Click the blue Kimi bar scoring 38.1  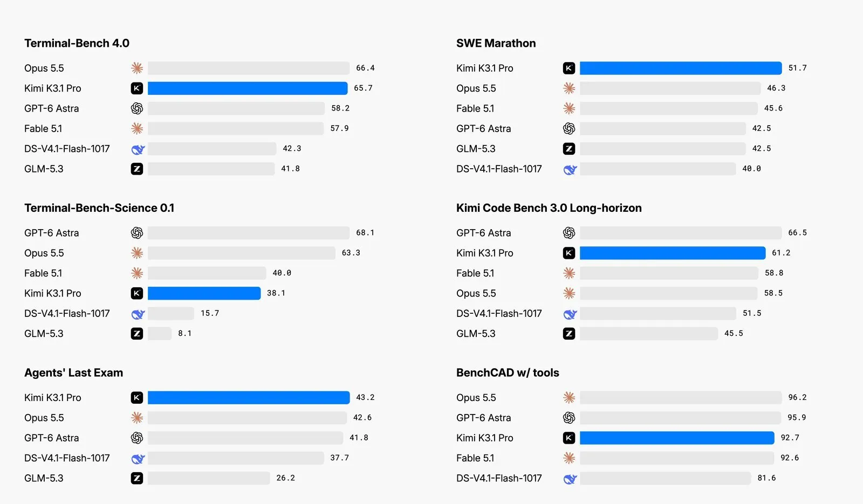click(204, 293)
